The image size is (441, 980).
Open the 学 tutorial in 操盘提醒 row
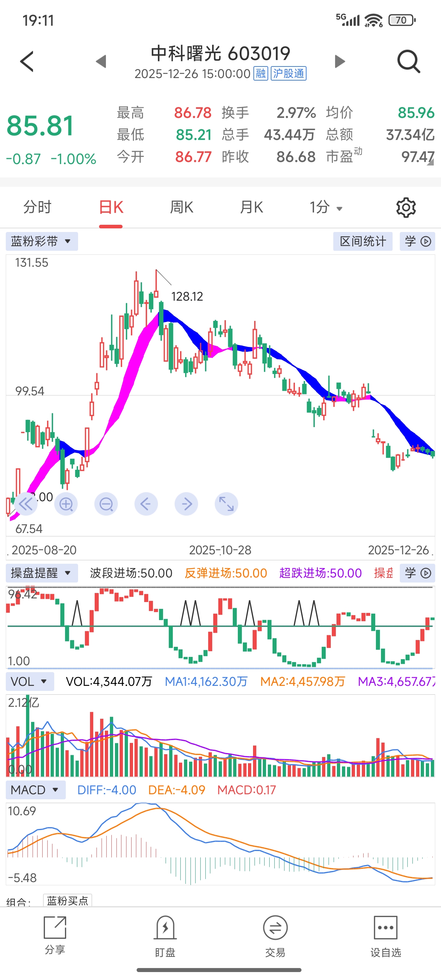pyautogui.click(x=418, y=573)
